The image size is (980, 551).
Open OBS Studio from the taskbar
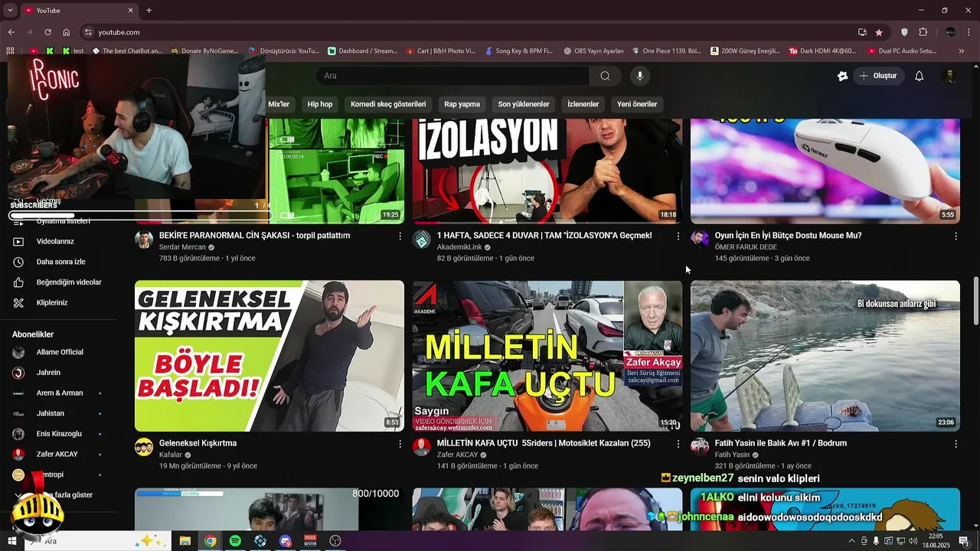tap(335, 541)
